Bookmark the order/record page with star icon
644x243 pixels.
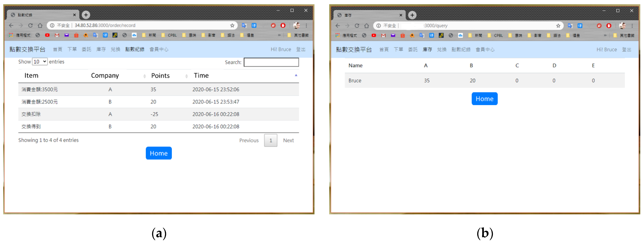coord(232,25)
